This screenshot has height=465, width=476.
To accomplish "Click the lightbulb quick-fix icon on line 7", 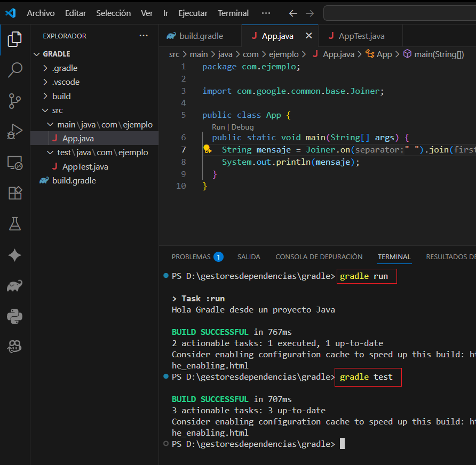I will pyautogui.click(x=208, y=150).
